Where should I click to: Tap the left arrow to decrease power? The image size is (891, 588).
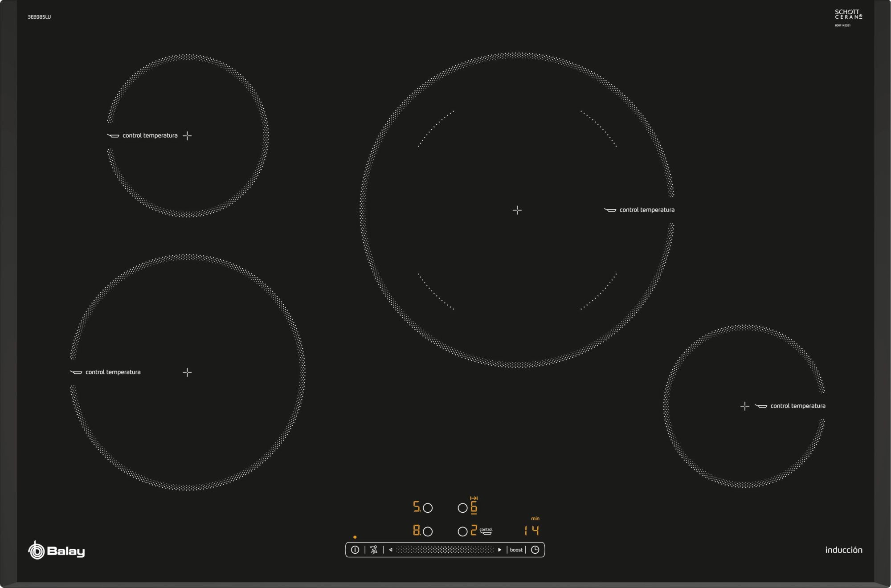391,550
